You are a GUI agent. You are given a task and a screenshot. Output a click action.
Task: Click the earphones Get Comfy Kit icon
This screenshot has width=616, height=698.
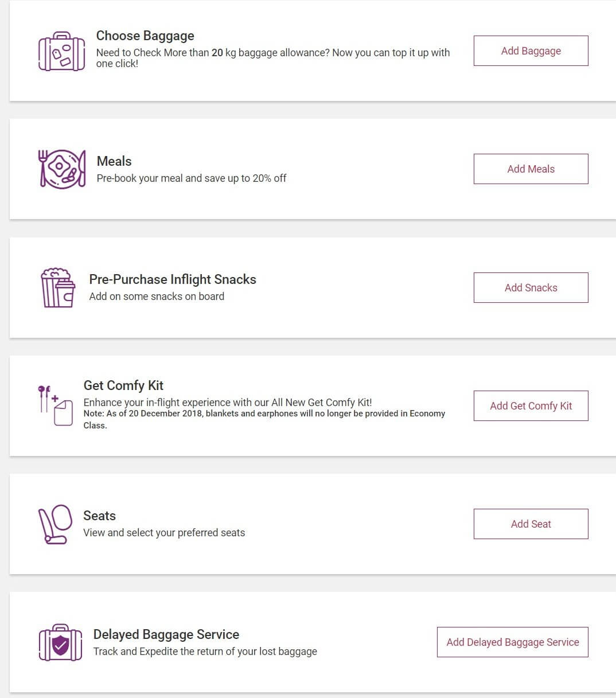point(55,405)
